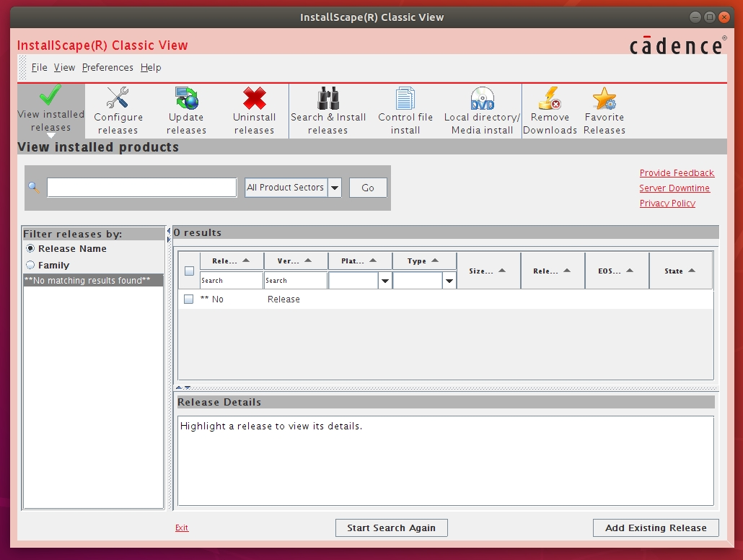Toggle Release Details pane split arrows
This screenshot has width=743, height=560.
pos(183,388)
